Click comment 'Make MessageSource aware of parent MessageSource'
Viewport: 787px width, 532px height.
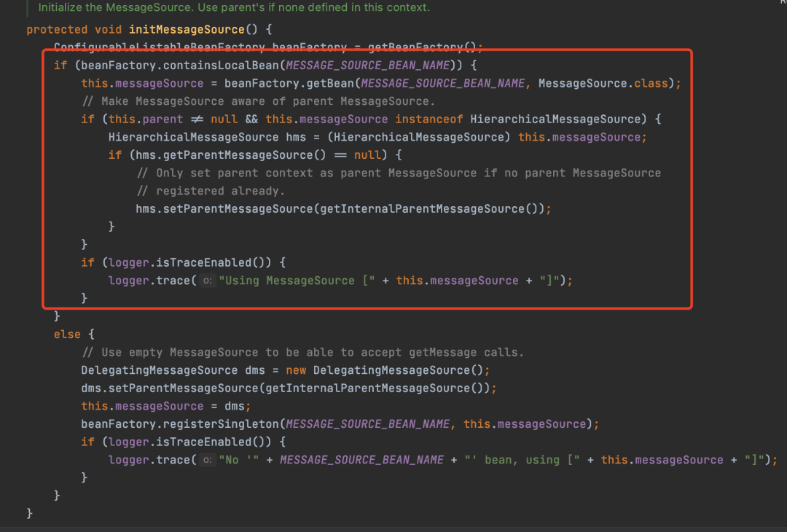pos(258,101)
